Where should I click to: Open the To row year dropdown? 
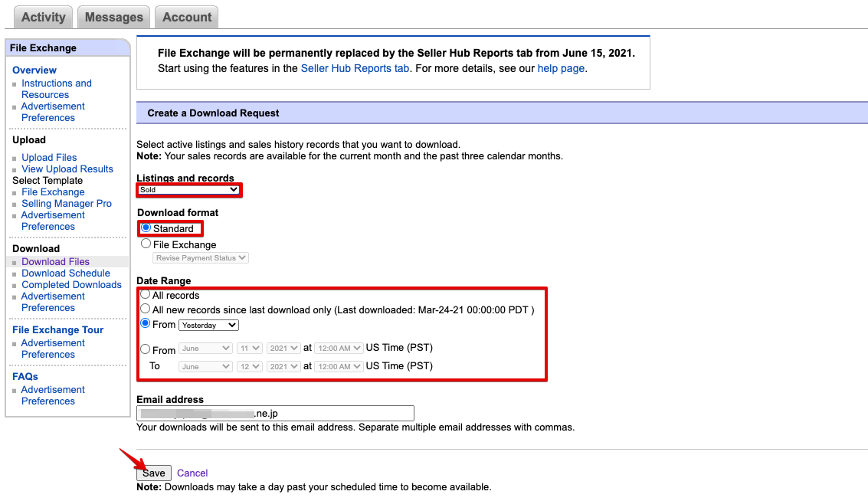(x=283, y=366)
